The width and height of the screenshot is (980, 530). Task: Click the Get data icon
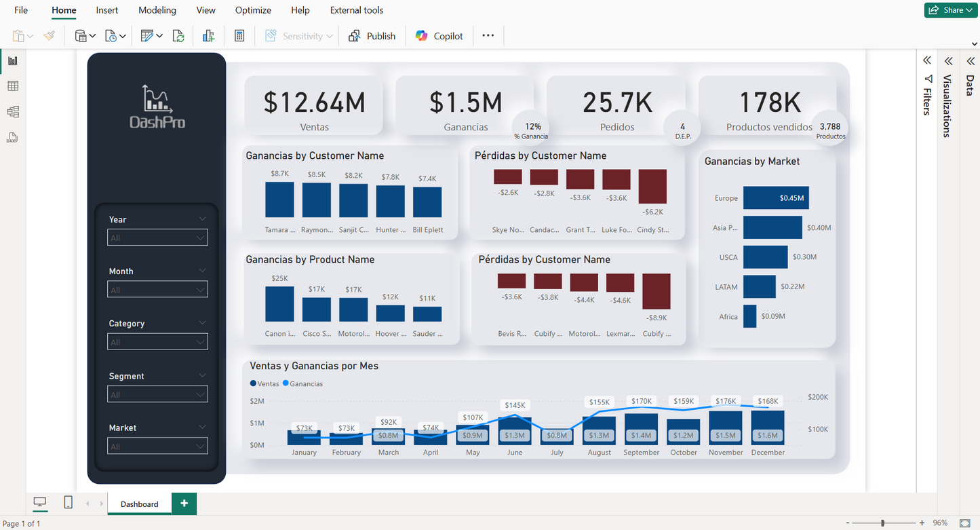(x=81, y=36)
